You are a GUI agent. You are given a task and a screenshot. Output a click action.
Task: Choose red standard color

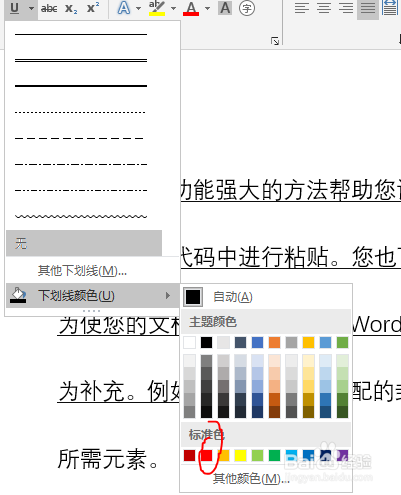207,455
